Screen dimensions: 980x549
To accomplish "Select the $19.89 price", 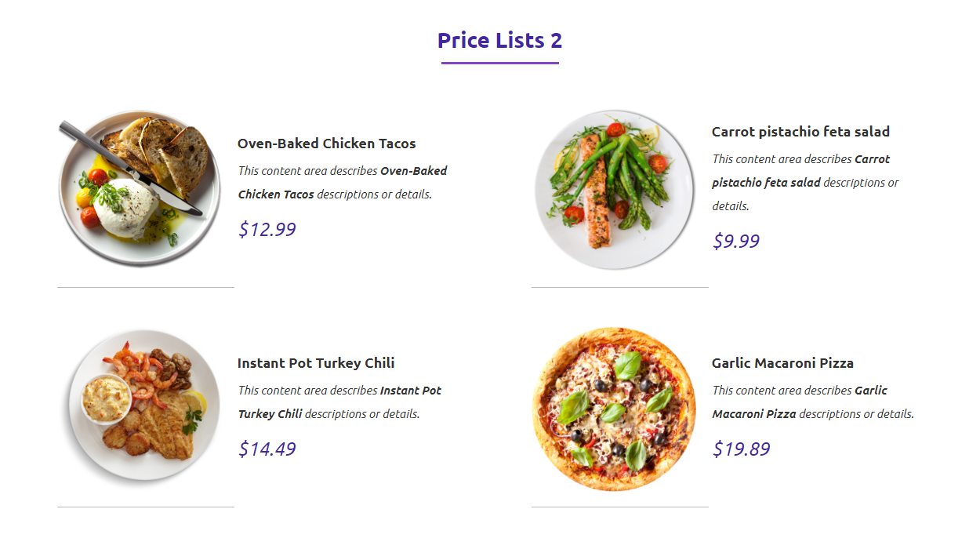I will click(742, 449).
